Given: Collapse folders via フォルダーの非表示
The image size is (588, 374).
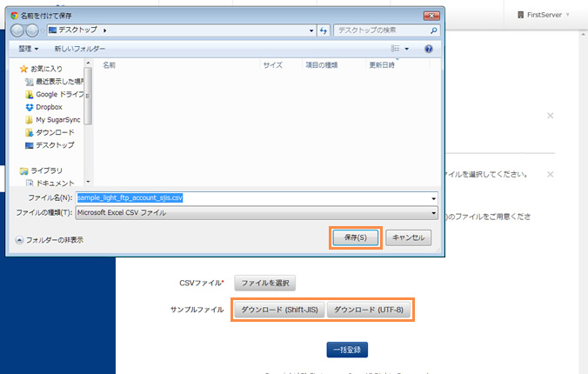Looking at the screenshot, I should (49, 240).
